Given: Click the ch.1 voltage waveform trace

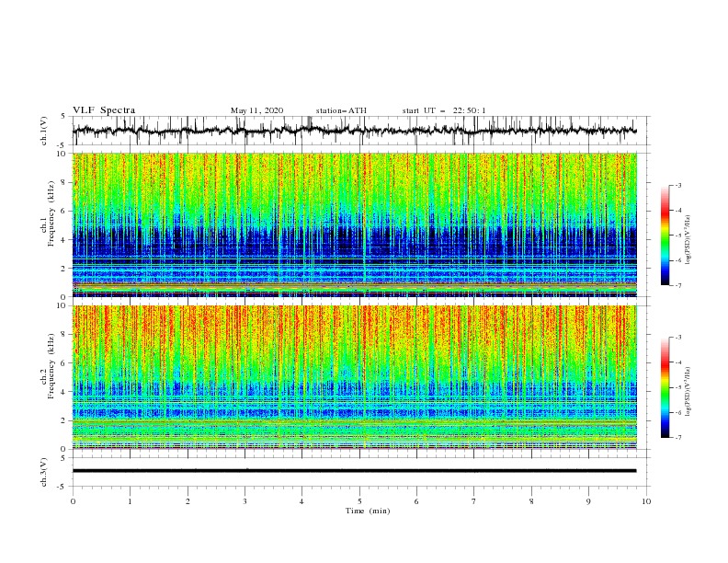Looking at the screenshot, I should [x=354, y=131].
